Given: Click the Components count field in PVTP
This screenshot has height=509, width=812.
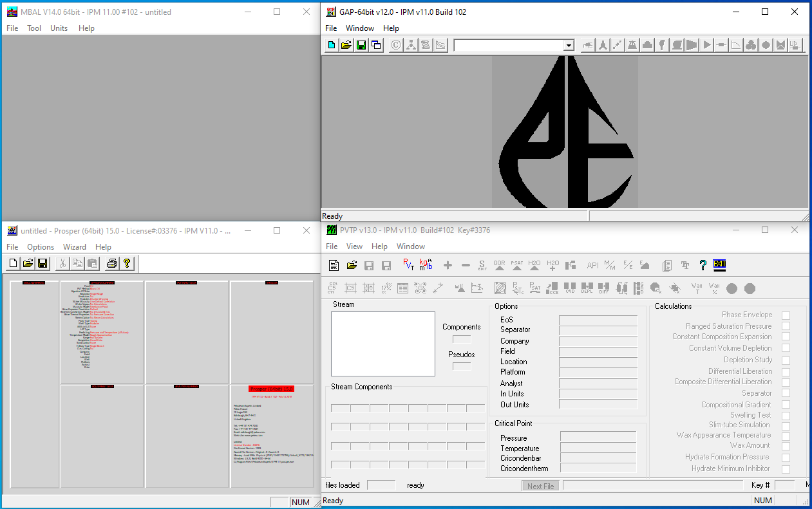Looking at the screenshot, I should pos(462,339).
